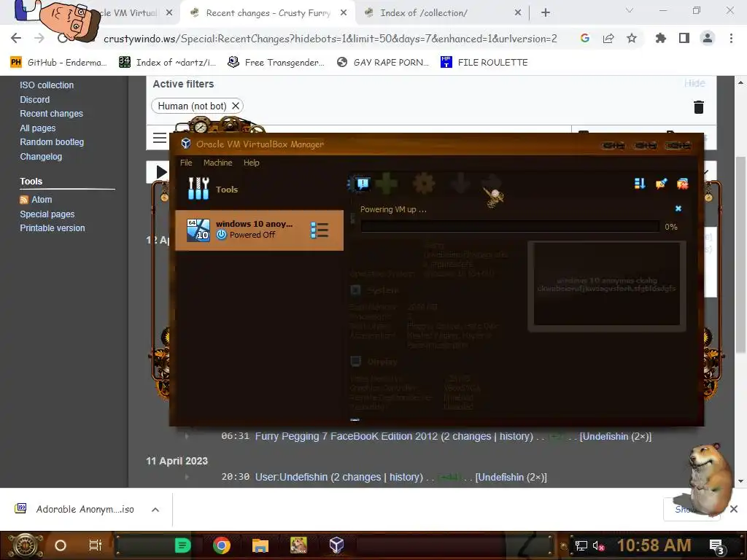Close the Recent changes browser tab
The image size is (747, 560).
tap(344, 13)
